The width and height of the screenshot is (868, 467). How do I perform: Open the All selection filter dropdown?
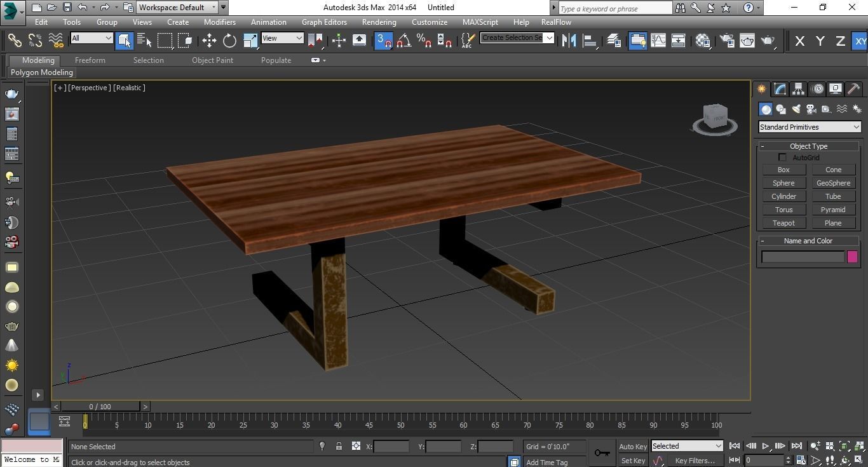click(92, 38)
